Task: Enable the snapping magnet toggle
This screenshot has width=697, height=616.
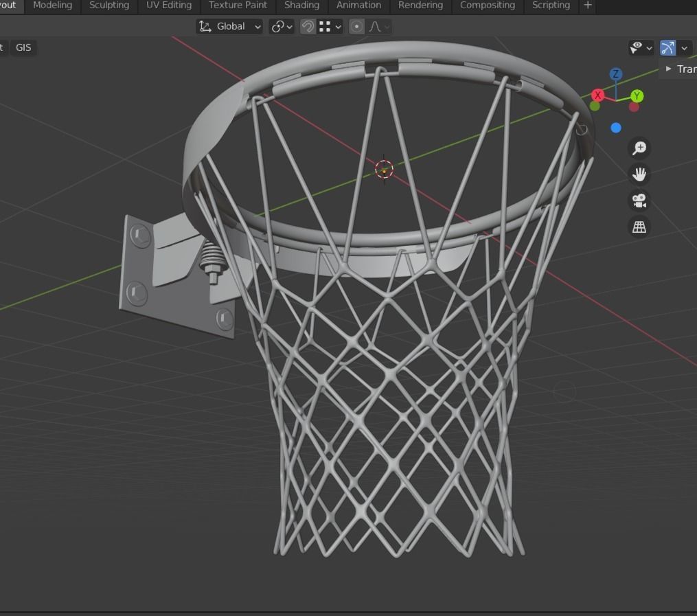Action: click(307, 26)
